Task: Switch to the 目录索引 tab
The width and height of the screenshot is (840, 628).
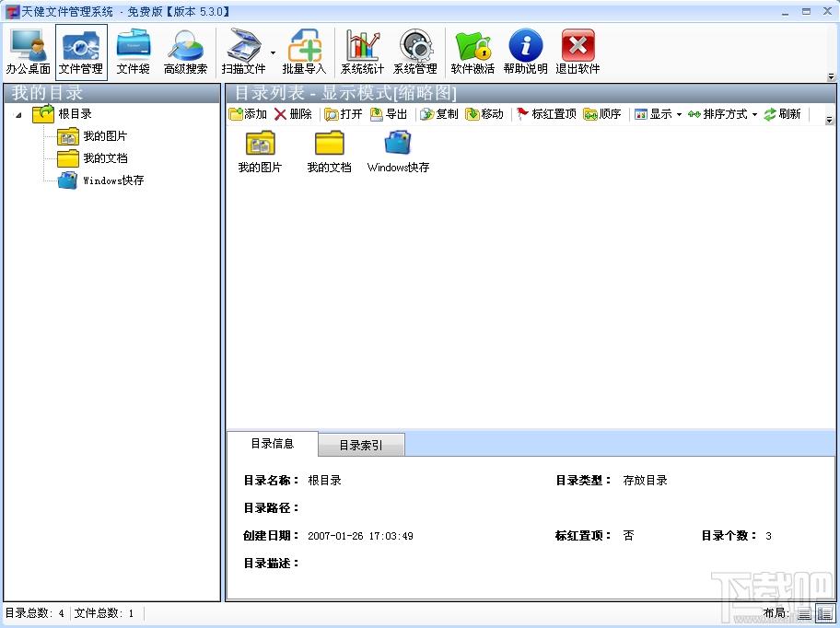Action: coord(360,446)
